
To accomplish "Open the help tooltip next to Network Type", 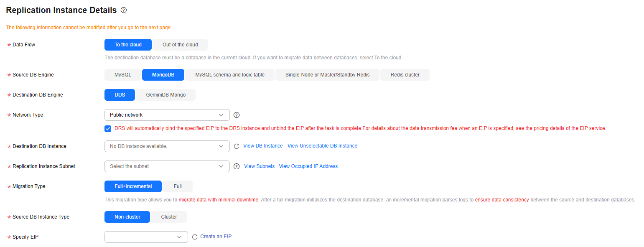I will 237,115.
